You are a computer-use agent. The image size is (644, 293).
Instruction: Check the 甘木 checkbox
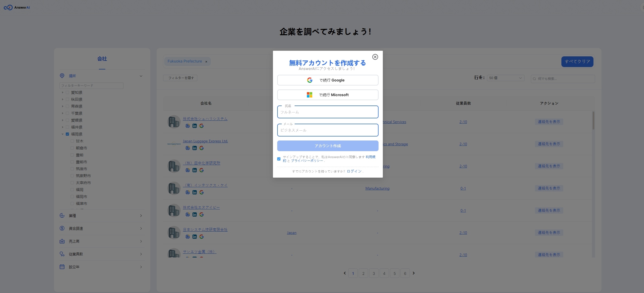72,141
